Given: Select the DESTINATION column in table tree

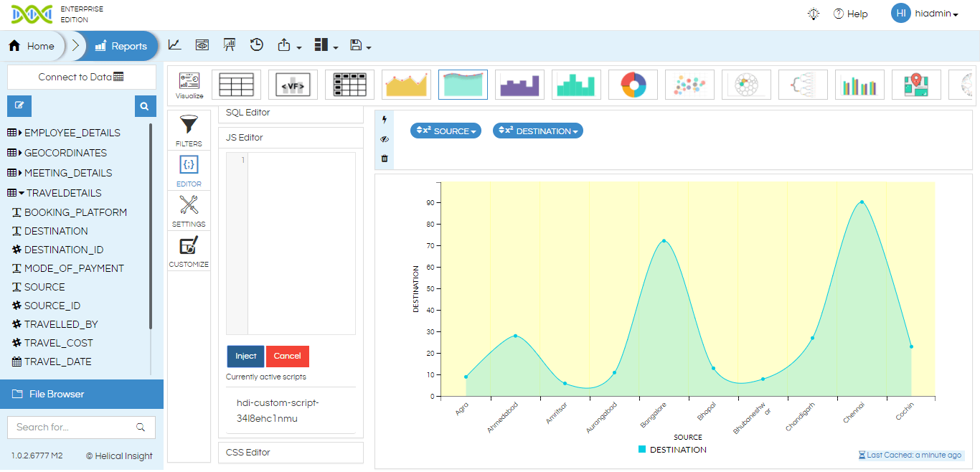Looking at the screenshot, I should tap(50, 231).
